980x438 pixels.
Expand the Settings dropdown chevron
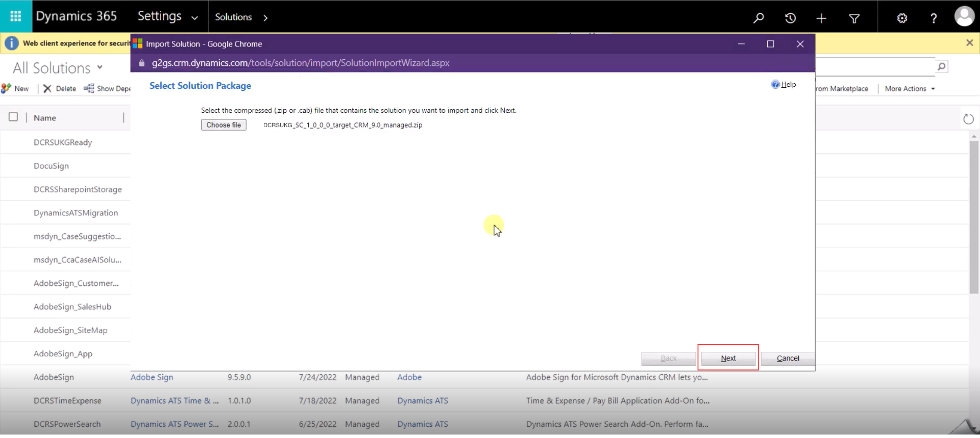coord(194,18)
